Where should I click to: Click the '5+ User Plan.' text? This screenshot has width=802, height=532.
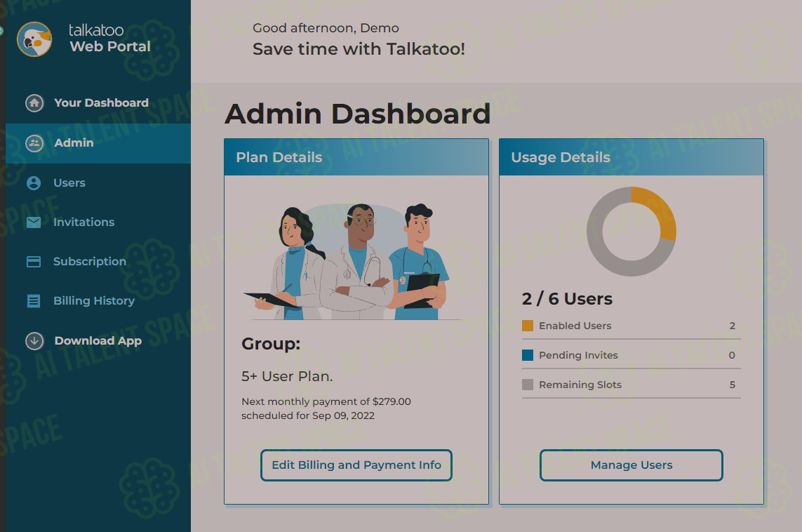(287, 376)
